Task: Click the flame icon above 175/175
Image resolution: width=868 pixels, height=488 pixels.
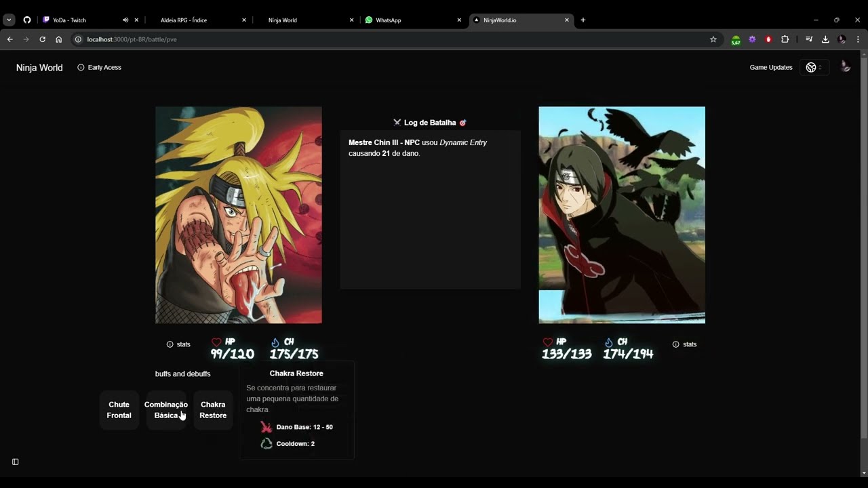Action: [x=275, y=342]
